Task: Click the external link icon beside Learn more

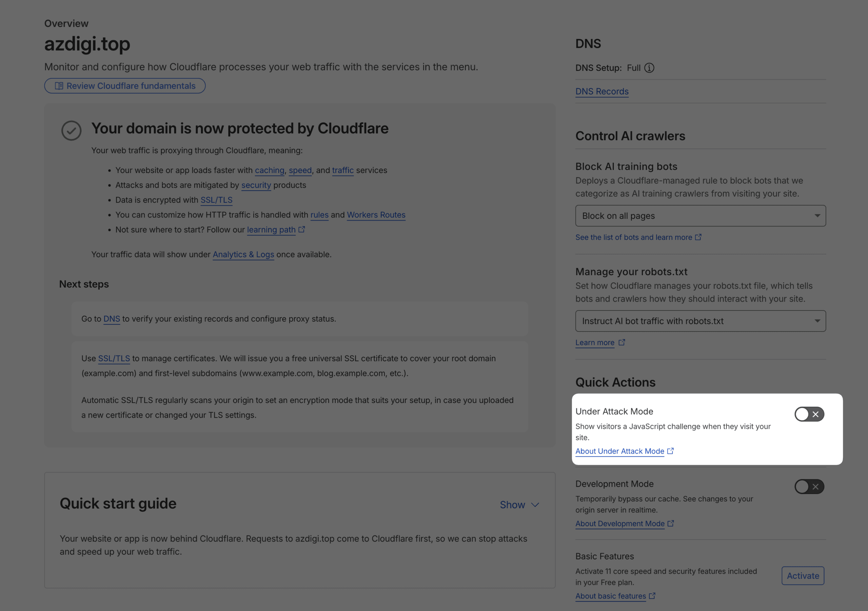Action: [622, 342]
